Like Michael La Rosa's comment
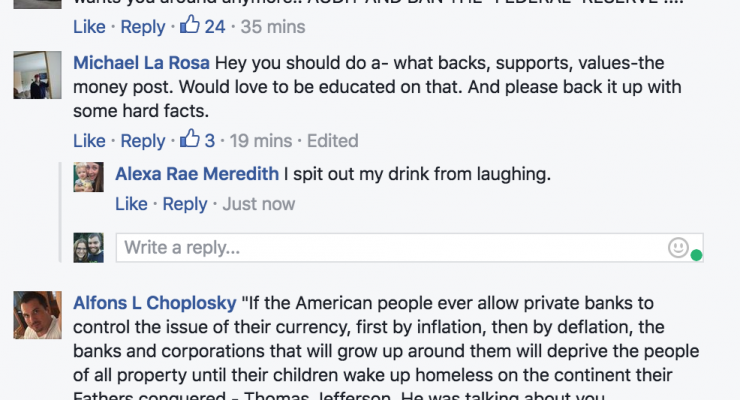Image resolution: width=740 pixels, height=400 pixels. (x=89, y=141)
